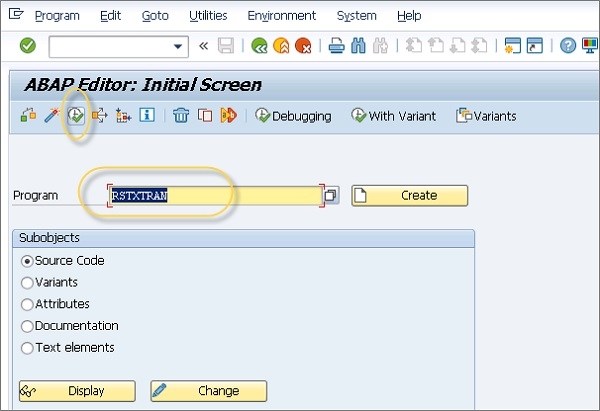This screenshot has height=411, width=600.
Task: Open the Edit menu
Action: pos(110,16)
